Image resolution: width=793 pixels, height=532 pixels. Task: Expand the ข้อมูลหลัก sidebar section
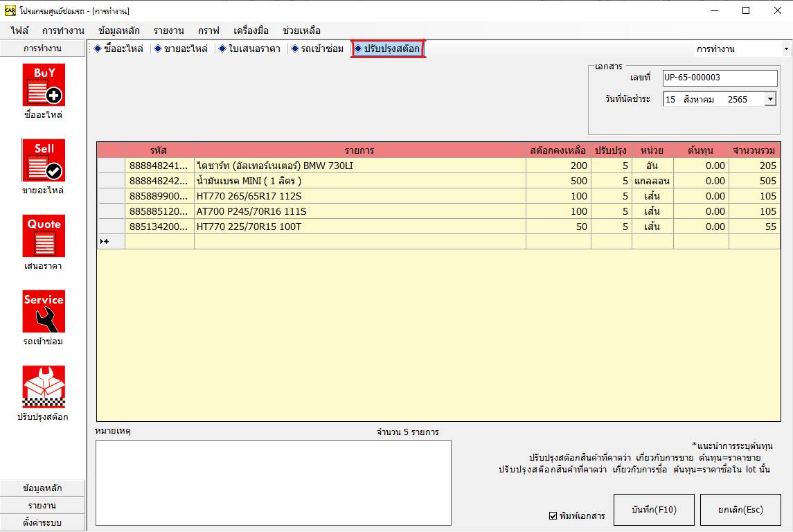42,488
